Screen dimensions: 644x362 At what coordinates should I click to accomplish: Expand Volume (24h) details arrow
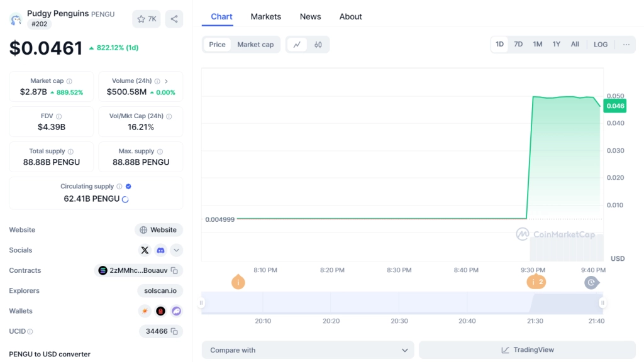pyautogui.click(x=166, y=81)
